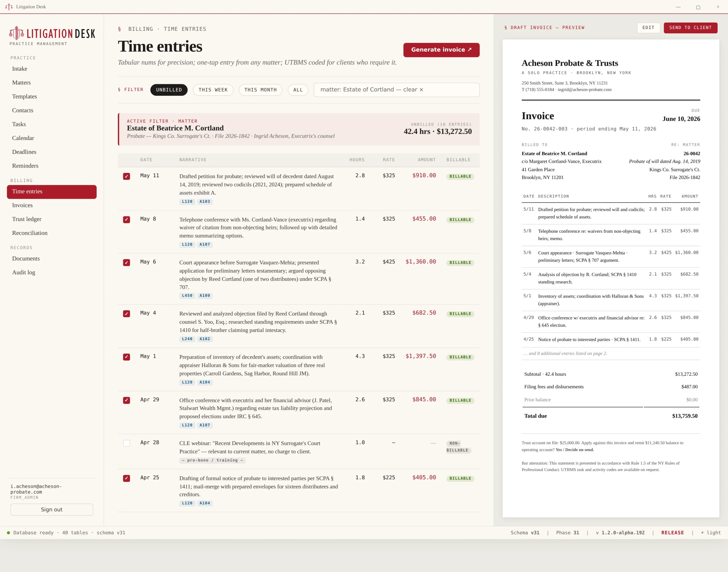
Task: Open Reminders page
Action: click(x=51, y=166)
